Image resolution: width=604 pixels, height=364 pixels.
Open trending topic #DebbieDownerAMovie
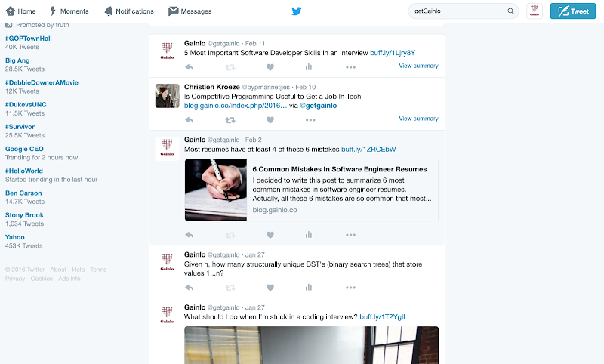coord(42,82)
